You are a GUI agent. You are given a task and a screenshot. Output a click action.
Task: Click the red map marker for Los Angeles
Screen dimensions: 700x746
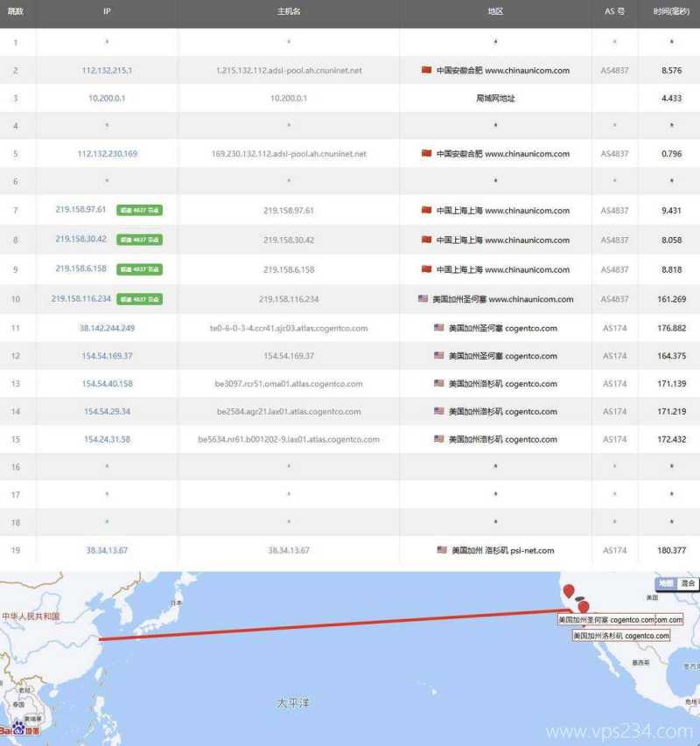584,607
